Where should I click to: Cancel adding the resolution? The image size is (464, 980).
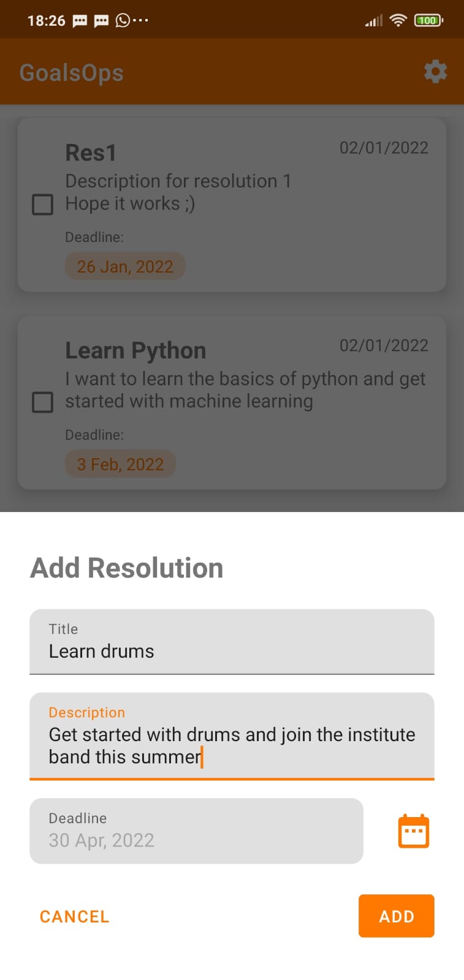coord(74,916)
